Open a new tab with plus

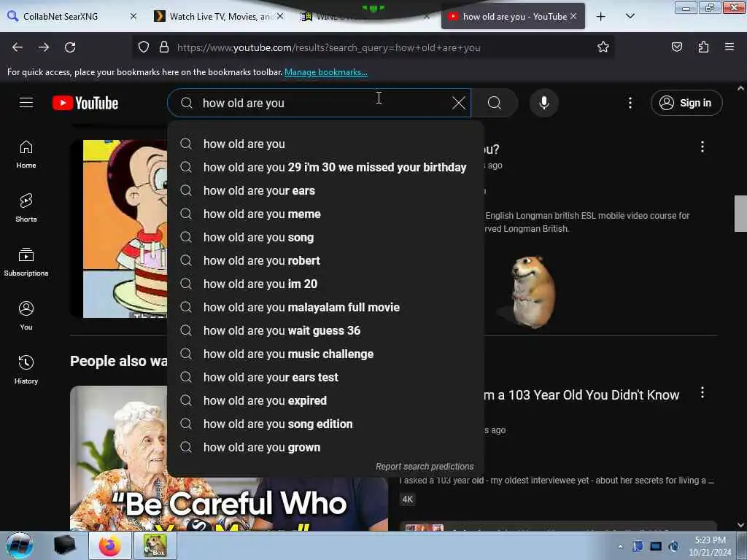pos(601,17)
